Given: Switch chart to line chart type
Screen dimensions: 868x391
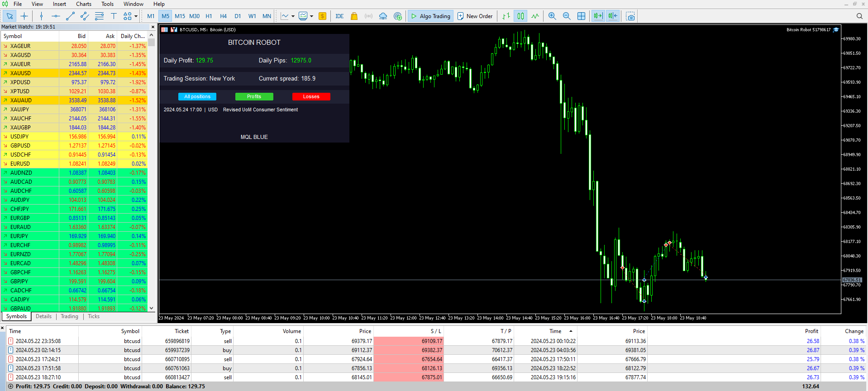Looking at the screenshot, I should coord(535,16).
